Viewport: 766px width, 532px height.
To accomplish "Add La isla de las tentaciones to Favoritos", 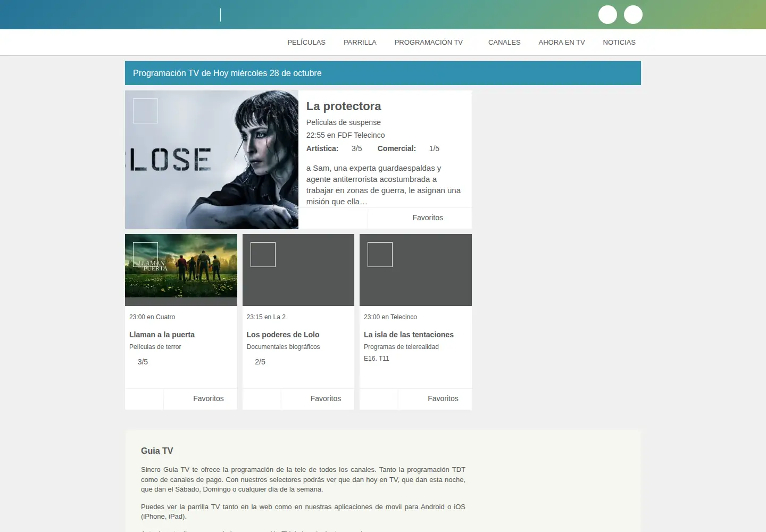I will click(443, 398).
